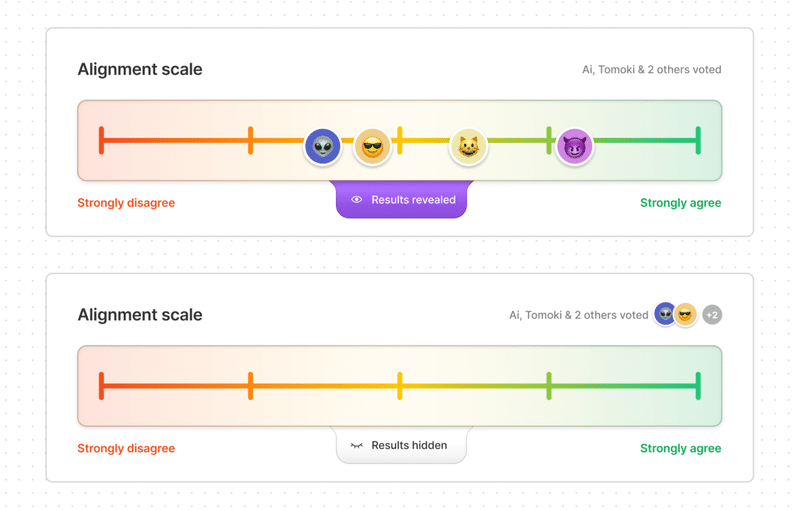Screen dimensions: 800x510
Task: Click the cat emoji vote marker
Action: [x=468, y=147]
